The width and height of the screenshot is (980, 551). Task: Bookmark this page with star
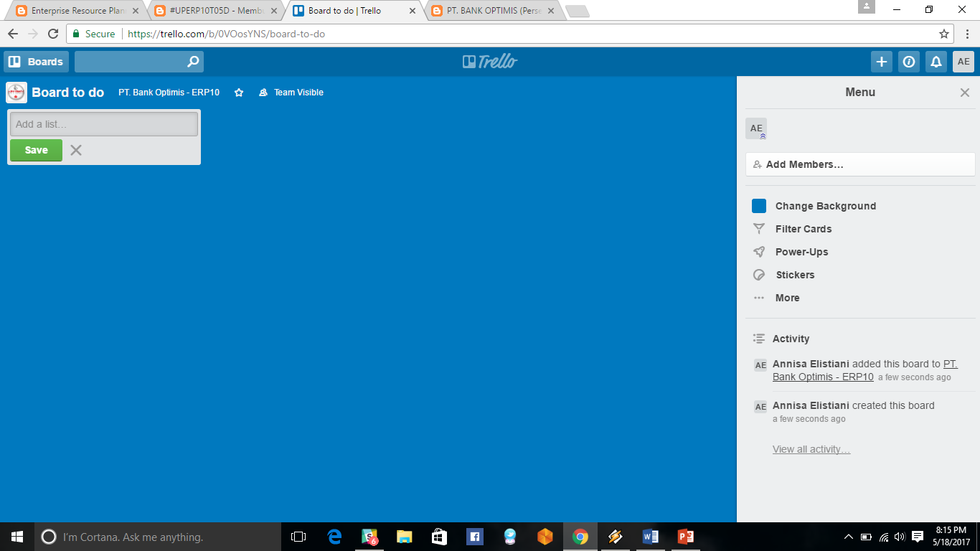944,34
